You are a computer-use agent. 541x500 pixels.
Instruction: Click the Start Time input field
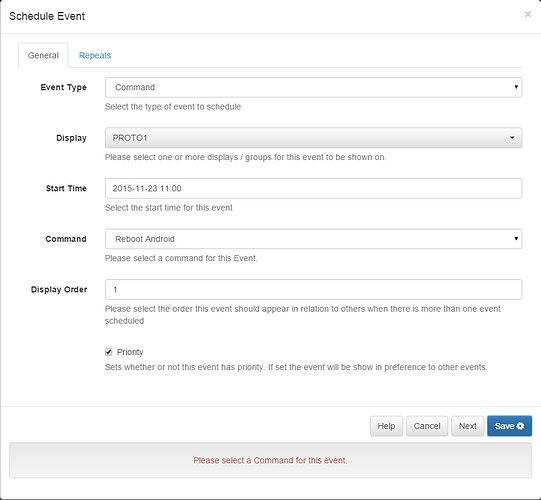tap(313, 188)
